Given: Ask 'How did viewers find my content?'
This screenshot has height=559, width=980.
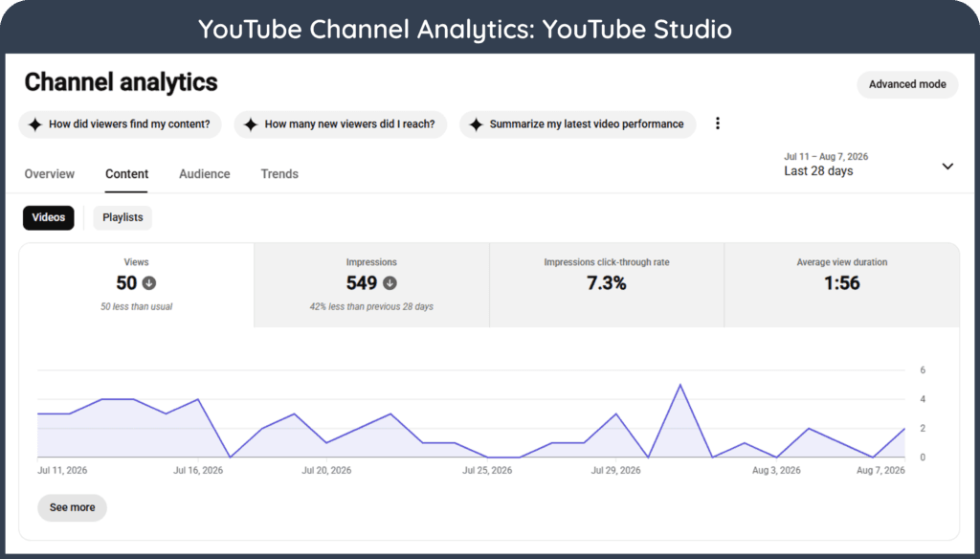Looking at the screenshot, I should pyautogui.click(x=120, y=124).
